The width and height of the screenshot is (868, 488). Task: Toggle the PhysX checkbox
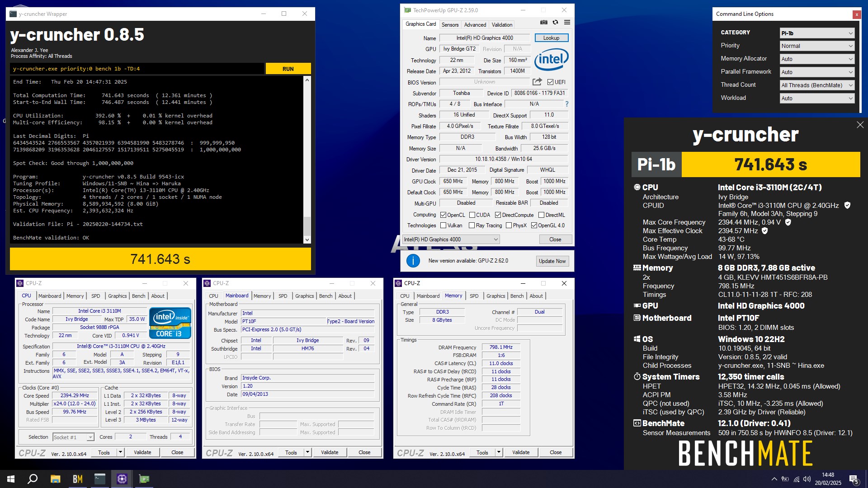point(509,225)
